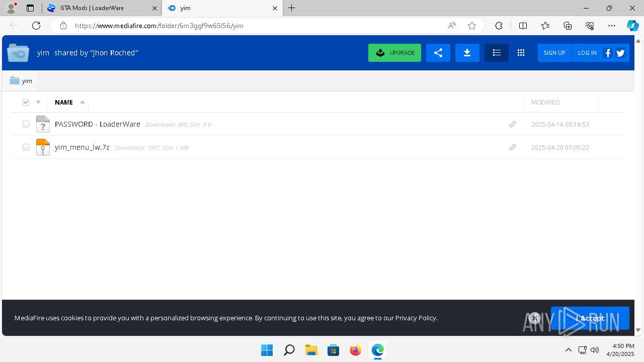Click LOG IN on MediaFire header
This screenshot has height=362, width=644.
click(587, 53)
